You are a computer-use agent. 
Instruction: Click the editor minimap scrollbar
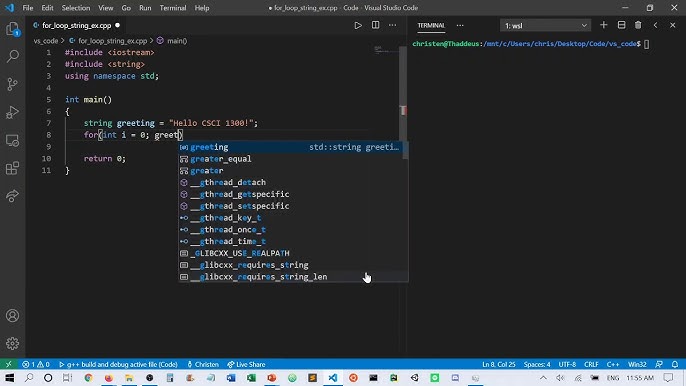point(403,109)
